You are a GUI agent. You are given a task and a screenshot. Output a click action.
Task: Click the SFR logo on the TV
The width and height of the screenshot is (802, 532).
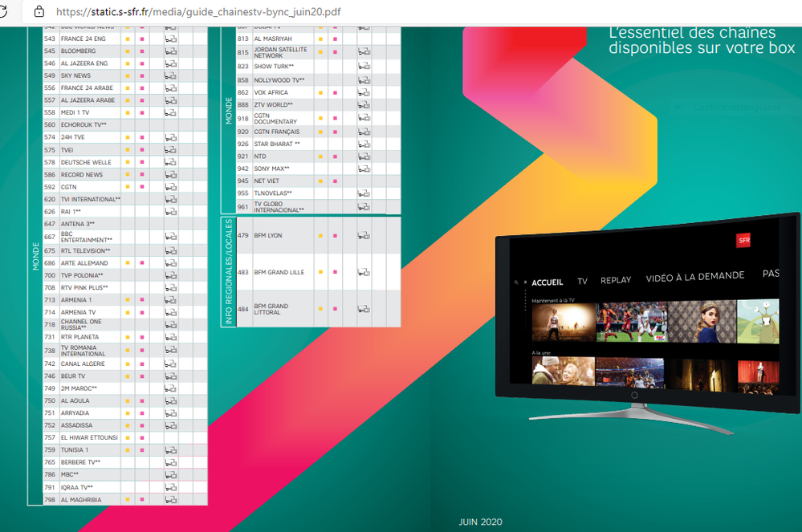pos(743,240)
